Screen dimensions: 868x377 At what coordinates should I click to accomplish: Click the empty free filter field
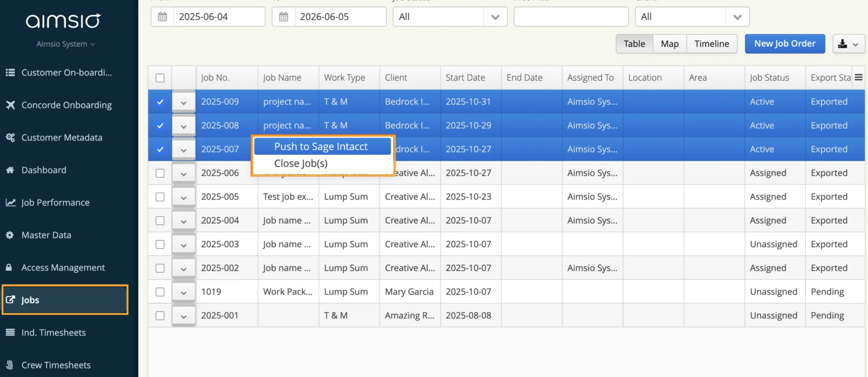pos(571,17)
